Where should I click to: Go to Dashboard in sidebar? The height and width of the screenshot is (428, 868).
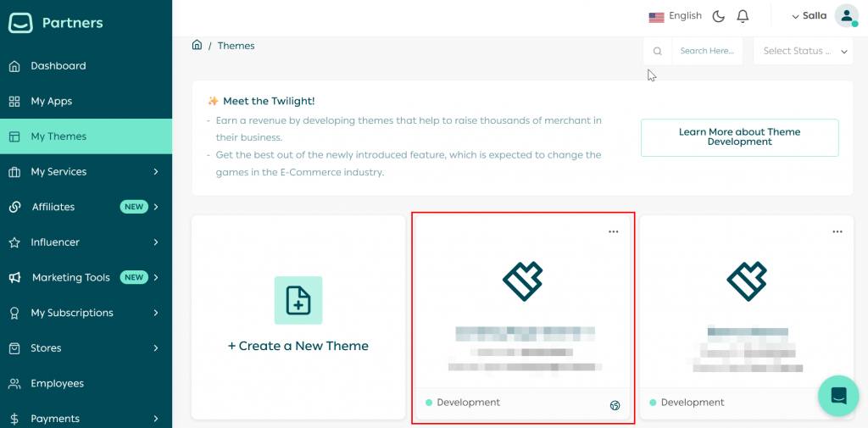pyautogui.click(x=58, y=66)
